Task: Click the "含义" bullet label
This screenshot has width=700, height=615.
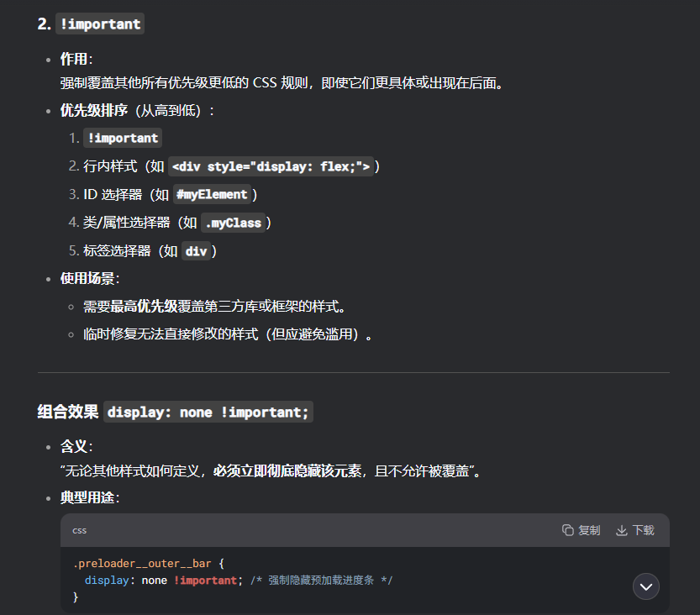Action: pyautogui.click(x=74, y=445)
